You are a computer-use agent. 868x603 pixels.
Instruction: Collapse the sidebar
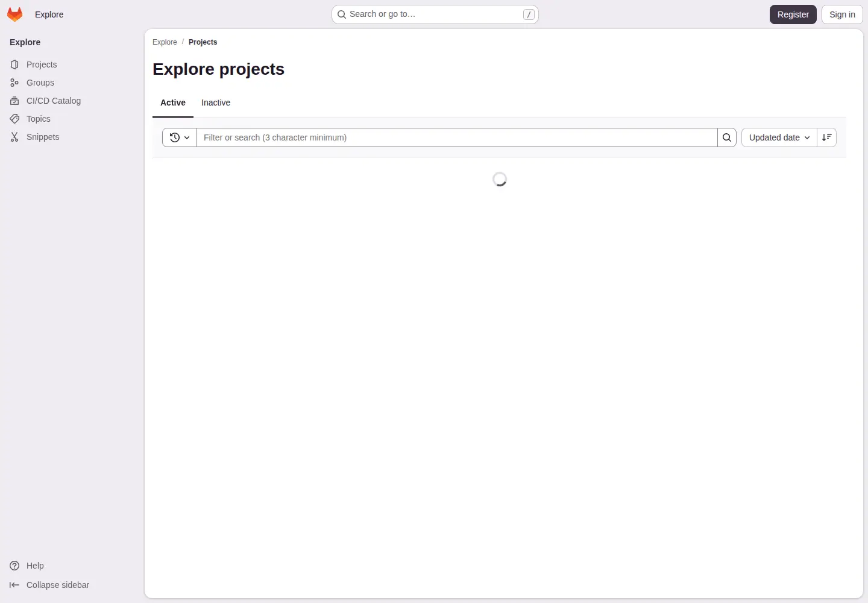point(49,585)
